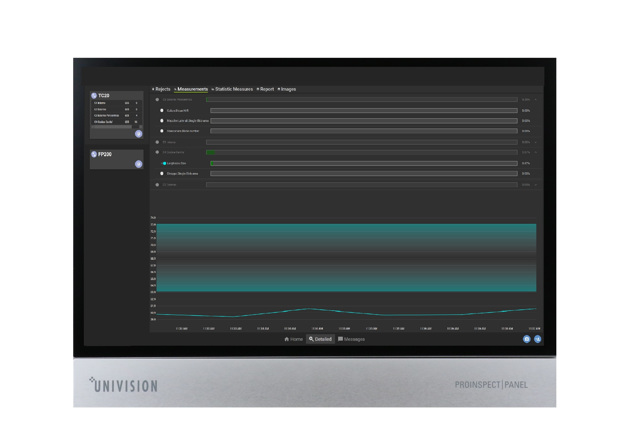
Task: Click the TC20 card title
Action: [x=104, y=96]
